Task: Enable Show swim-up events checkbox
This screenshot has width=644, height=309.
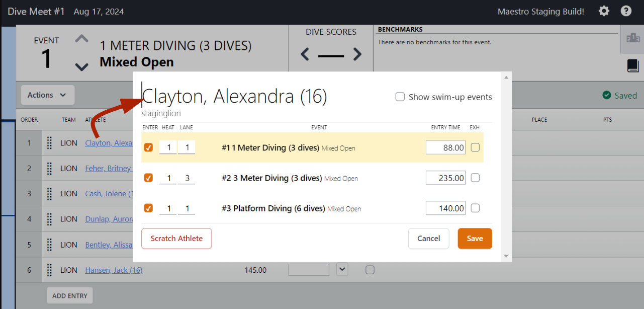Action: click(400, 97)
